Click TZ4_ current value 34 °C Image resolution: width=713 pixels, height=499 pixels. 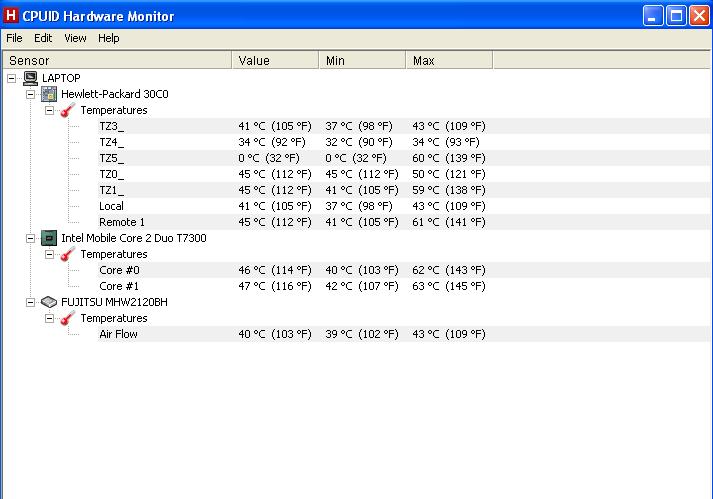point(272,142)
